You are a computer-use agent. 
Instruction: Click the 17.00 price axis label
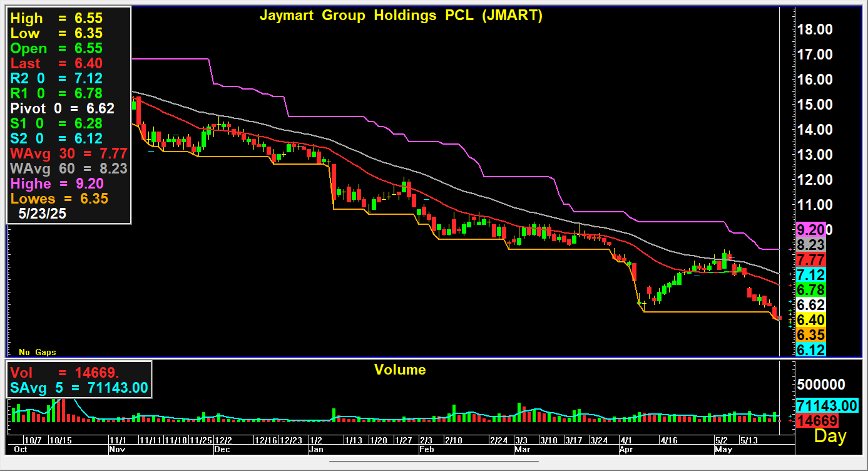[x=815, y=54]
